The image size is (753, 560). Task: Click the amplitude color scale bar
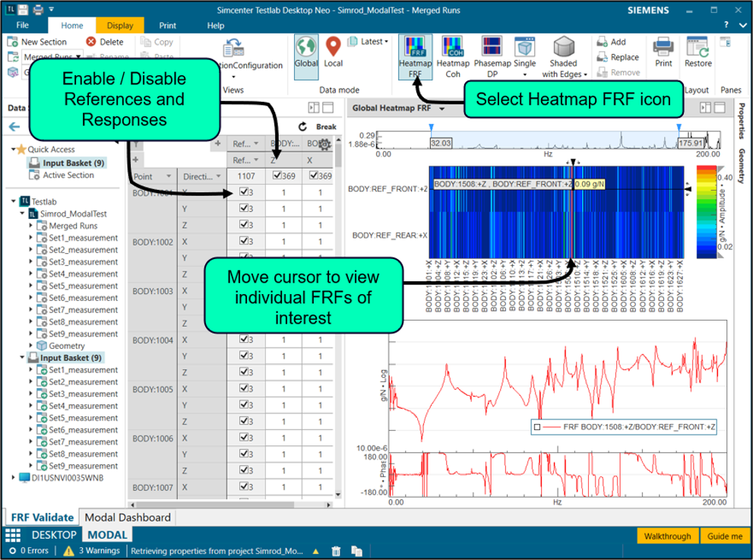pyautogui.click(x=705, y=211)
